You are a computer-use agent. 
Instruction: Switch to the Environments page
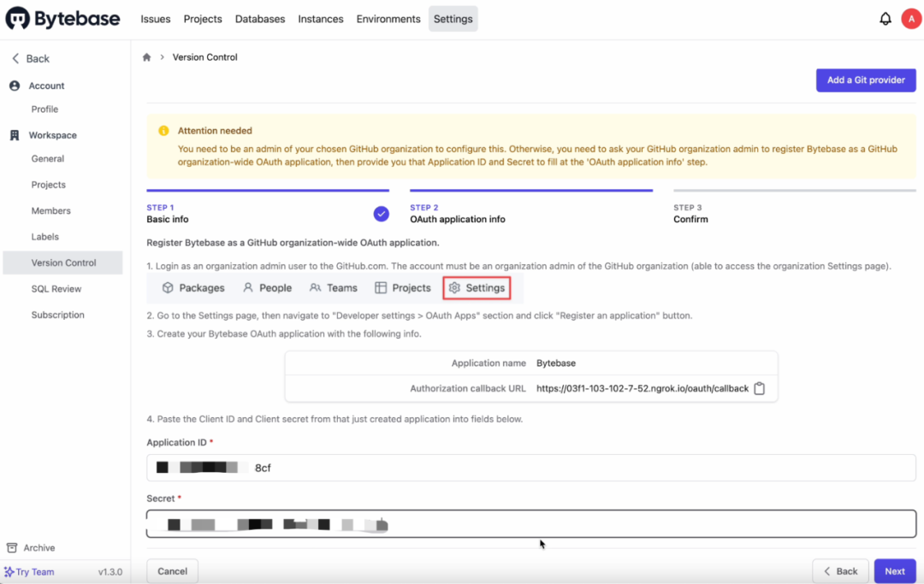(x=388, y=19)
